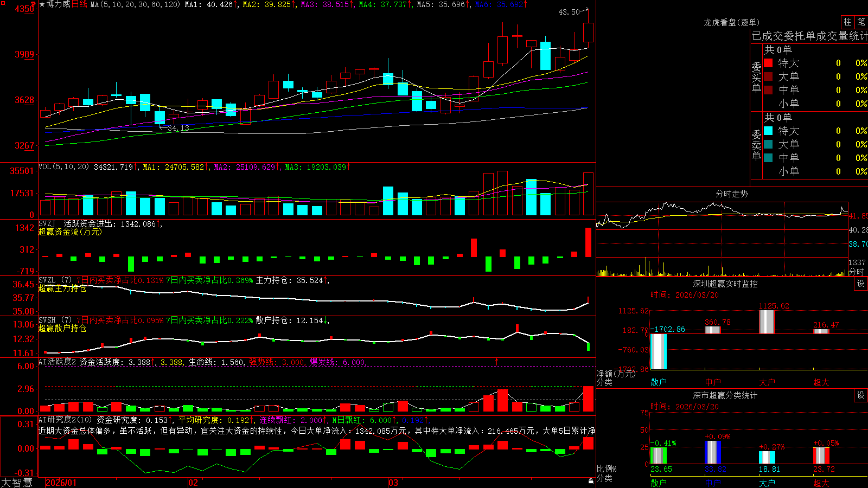868x488 pixels.
Task: Click the 龙虎看盘(逐单) panel title
Action: tap(731, 22)
